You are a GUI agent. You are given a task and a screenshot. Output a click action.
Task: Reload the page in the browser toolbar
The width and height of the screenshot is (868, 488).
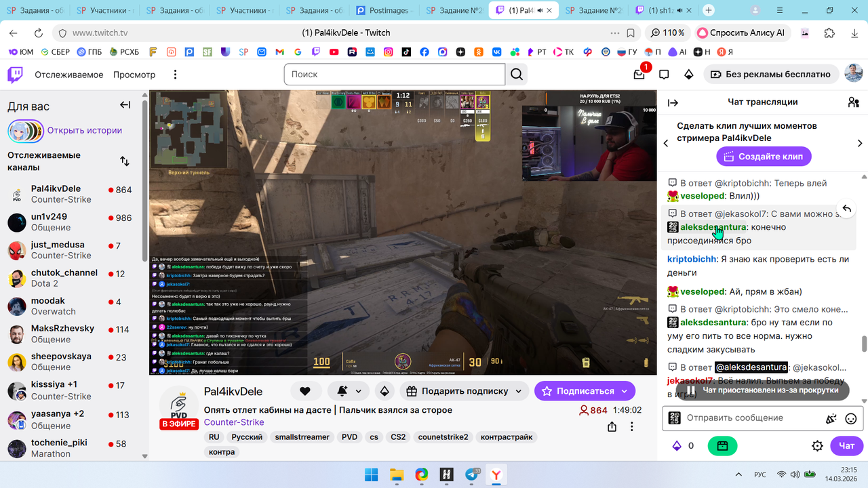38,33
